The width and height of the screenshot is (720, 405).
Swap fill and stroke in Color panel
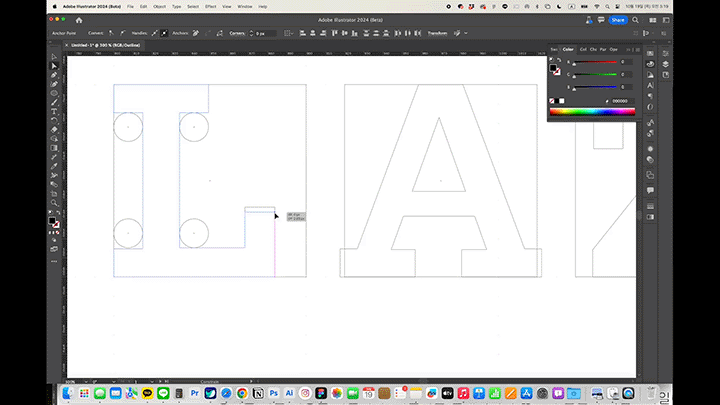click(x=559, y=60)
